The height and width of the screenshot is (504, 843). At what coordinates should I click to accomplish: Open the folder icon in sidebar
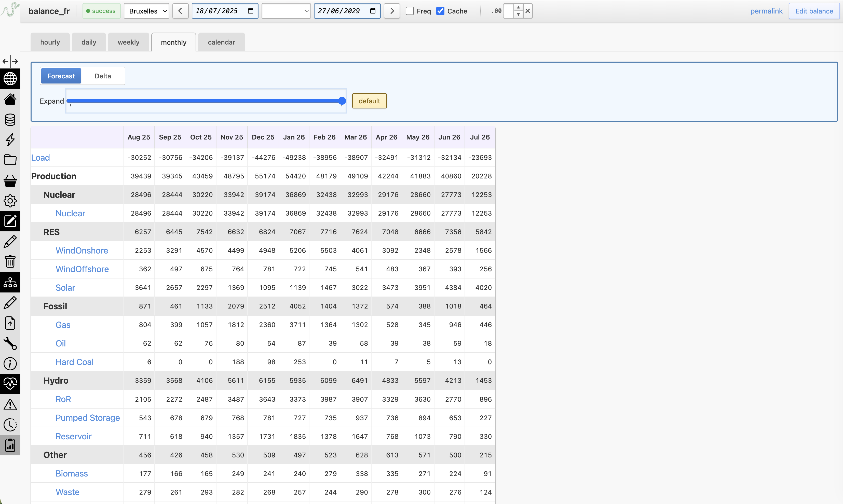coord(10,160)
